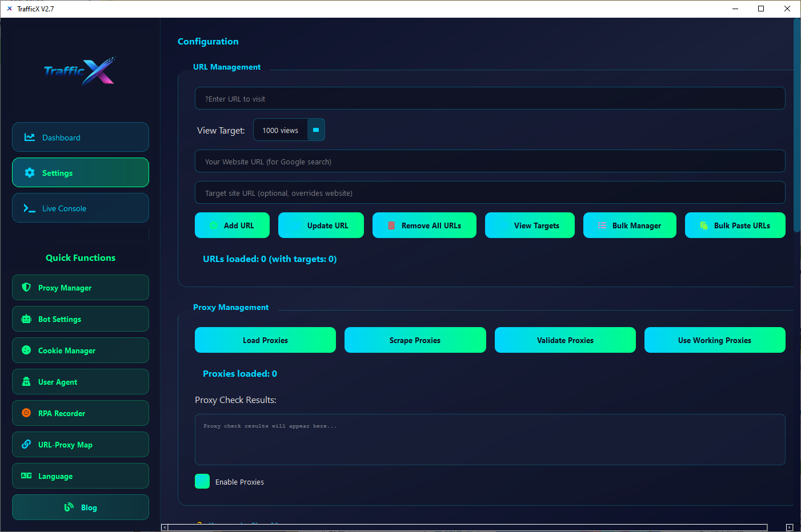Click the 'TrafficX V2.7' window title text

click(35, 9)
